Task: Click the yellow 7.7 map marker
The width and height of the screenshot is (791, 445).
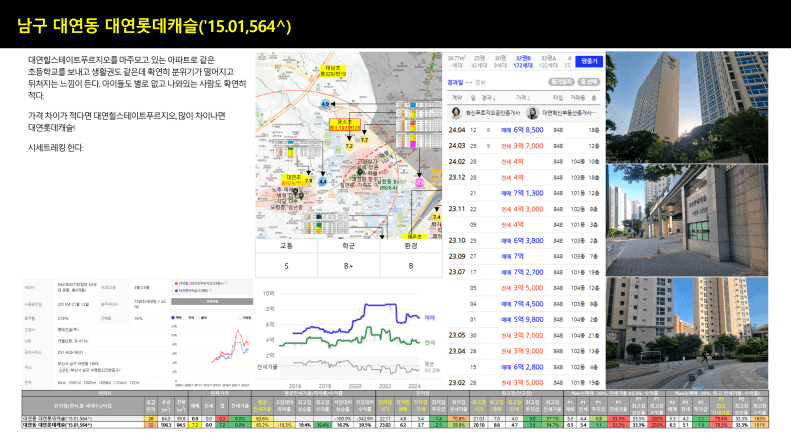Action: point(364,140)
